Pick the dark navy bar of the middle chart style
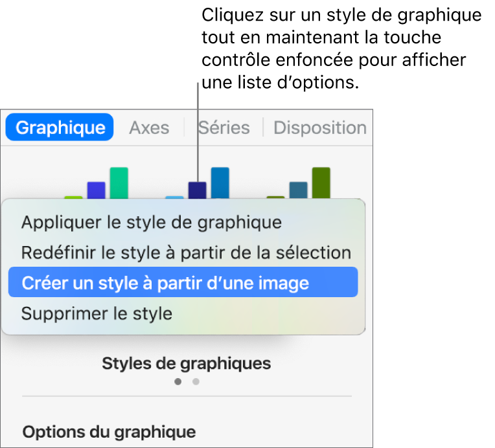 pos(197,190)
